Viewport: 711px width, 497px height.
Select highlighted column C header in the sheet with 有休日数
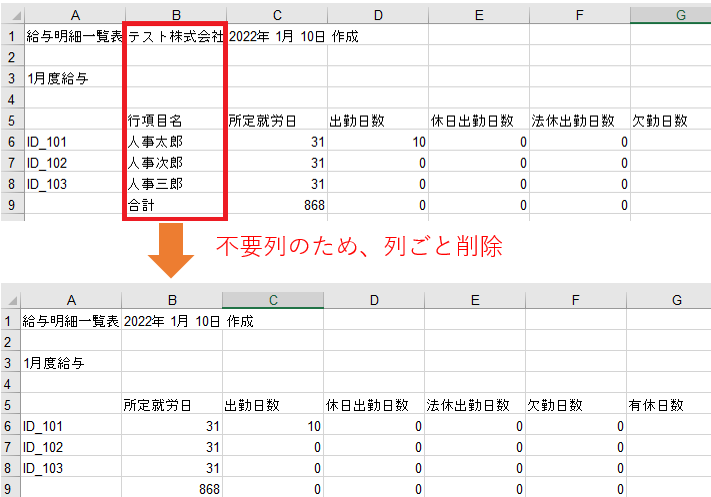[273, 300]
